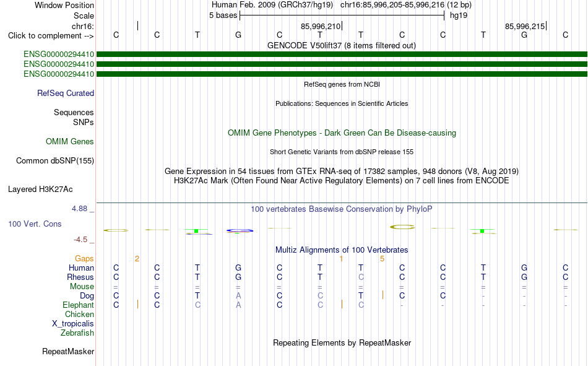Viewport: 588px width, 366px height.
Task: Open the OMIM Gene Phenotypes heading
Action: pyautogui.click(x=342, y=133)
